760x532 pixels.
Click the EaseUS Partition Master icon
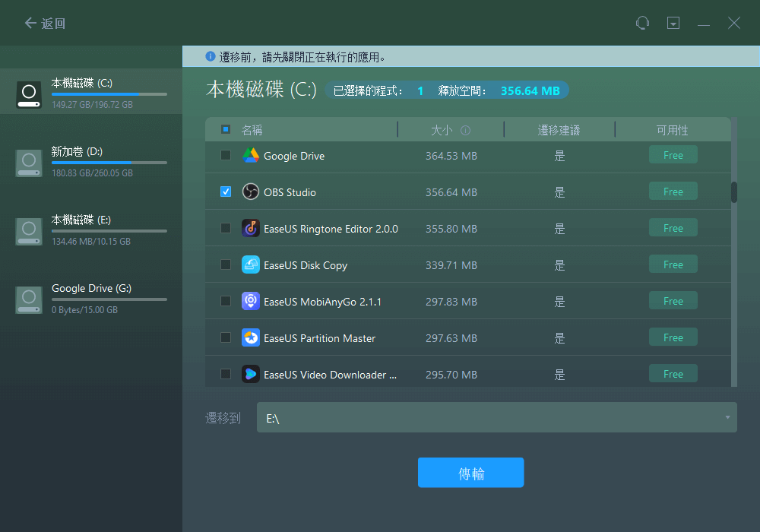251,337
